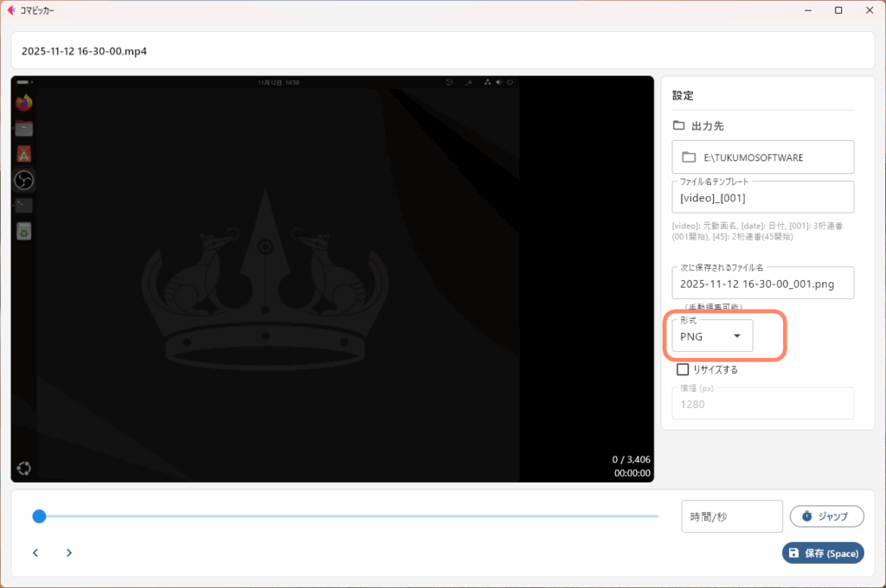Click the blue seek slider handle
The image size is (886, 588).
(x=39, y=516)
